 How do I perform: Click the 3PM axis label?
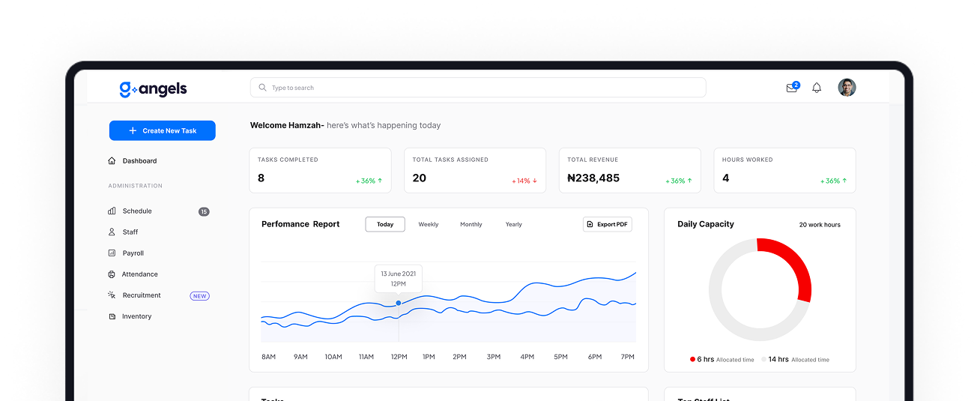(494, 357)
